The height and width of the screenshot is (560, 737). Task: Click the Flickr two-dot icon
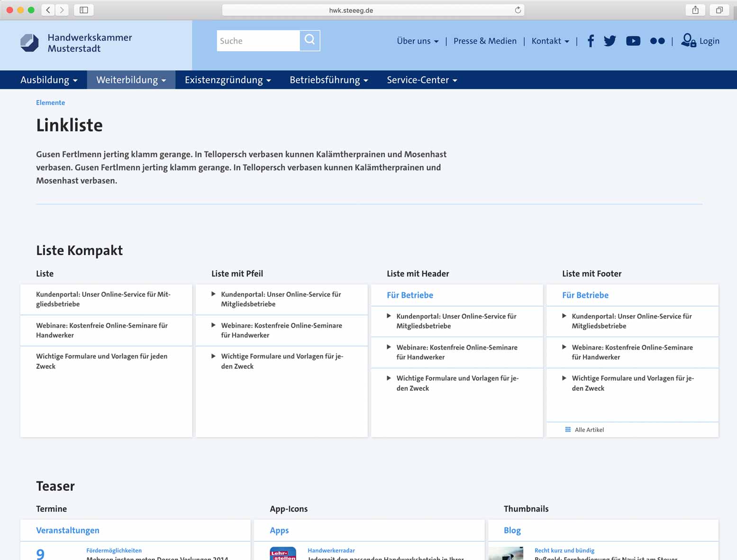click(x=657, y=41)
